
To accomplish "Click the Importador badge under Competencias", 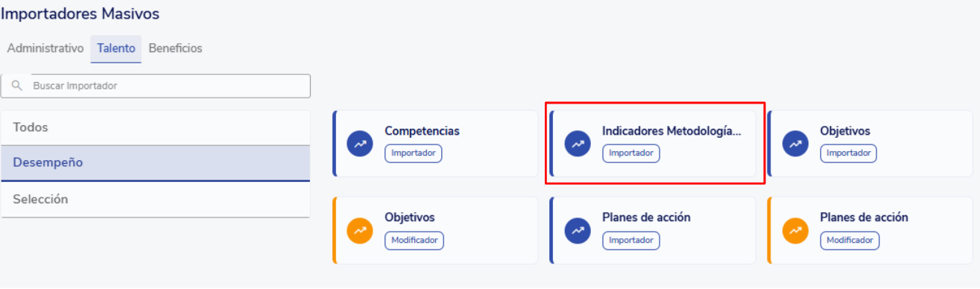I will coord(414,153).
